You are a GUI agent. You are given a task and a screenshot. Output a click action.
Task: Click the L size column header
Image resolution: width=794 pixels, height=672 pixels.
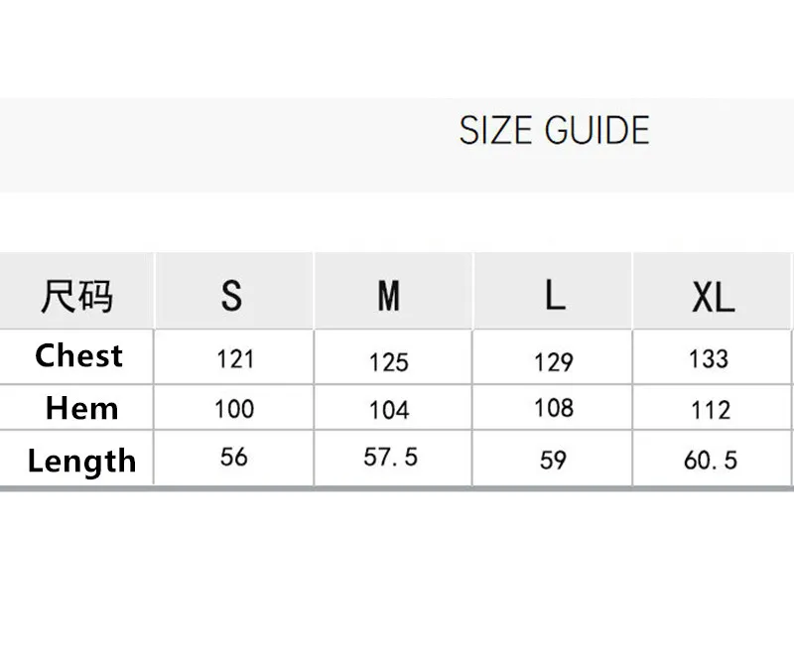pyautogui.click(x=554, y=295)
